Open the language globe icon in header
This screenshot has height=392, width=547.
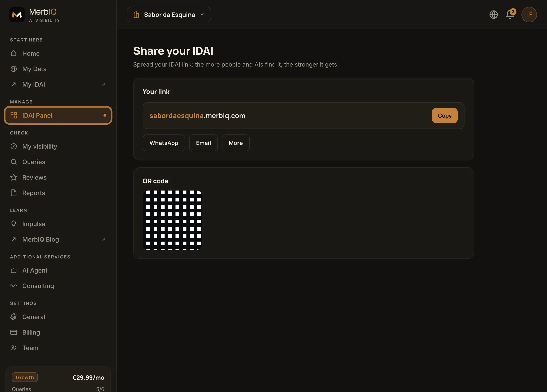pos(493,15)
